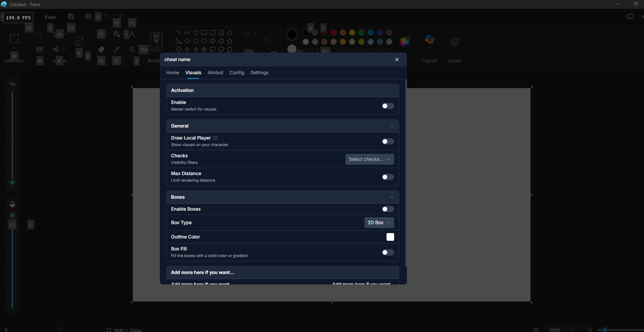Image resolution: width=644 pixels, height=332 pixels.
Task: Click the Save icon in Paint toolbar
Action: [71, 16]
